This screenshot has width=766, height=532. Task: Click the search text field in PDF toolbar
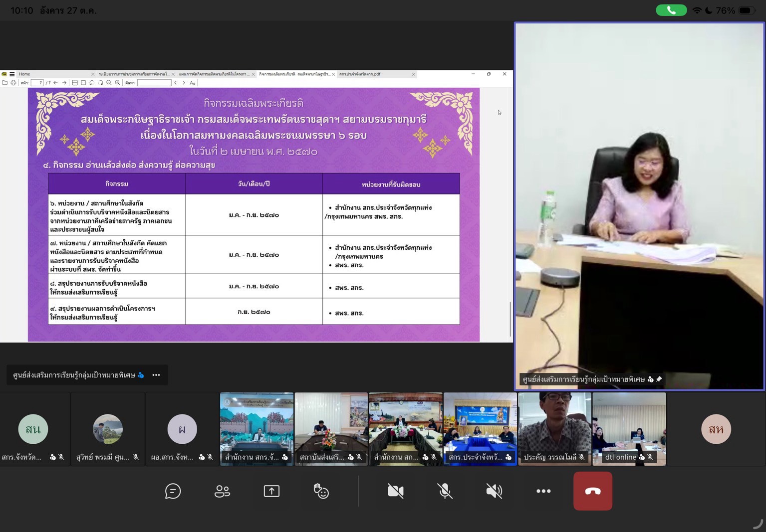(154, 83)
